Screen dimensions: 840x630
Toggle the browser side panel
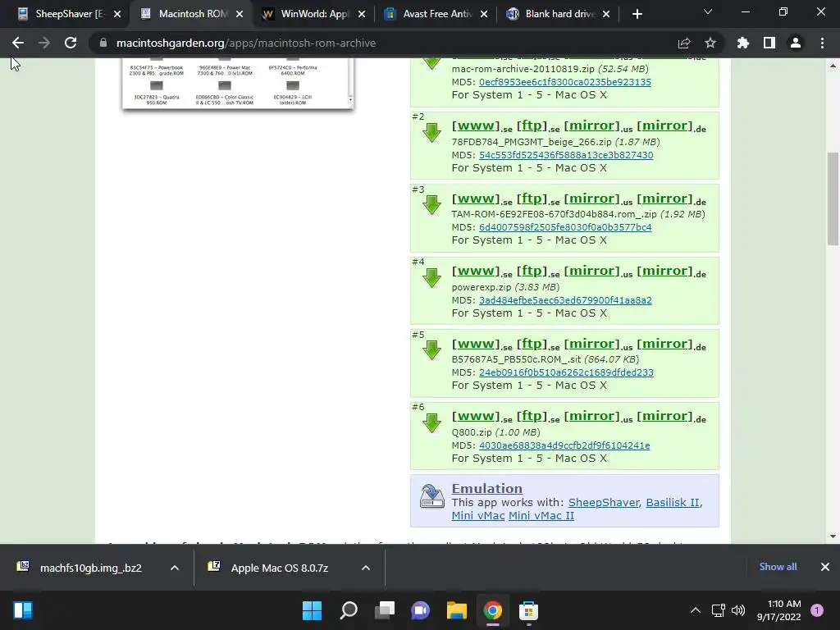769,43
